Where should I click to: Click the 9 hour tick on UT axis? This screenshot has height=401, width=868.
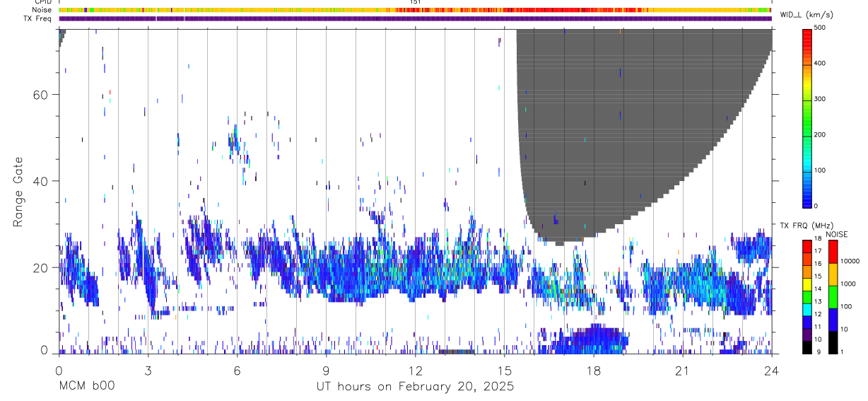tap(327, 370)
